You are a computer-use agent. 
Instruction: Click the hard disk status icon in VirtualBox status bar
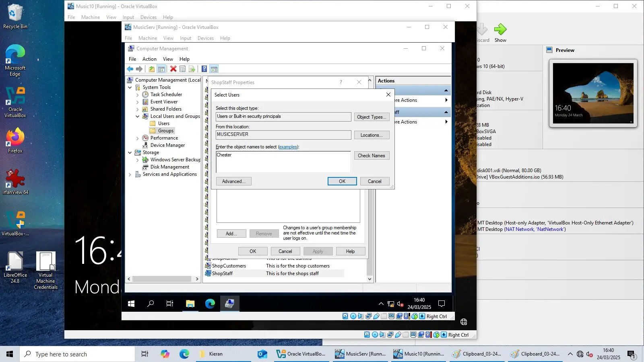tap(345, 317)
